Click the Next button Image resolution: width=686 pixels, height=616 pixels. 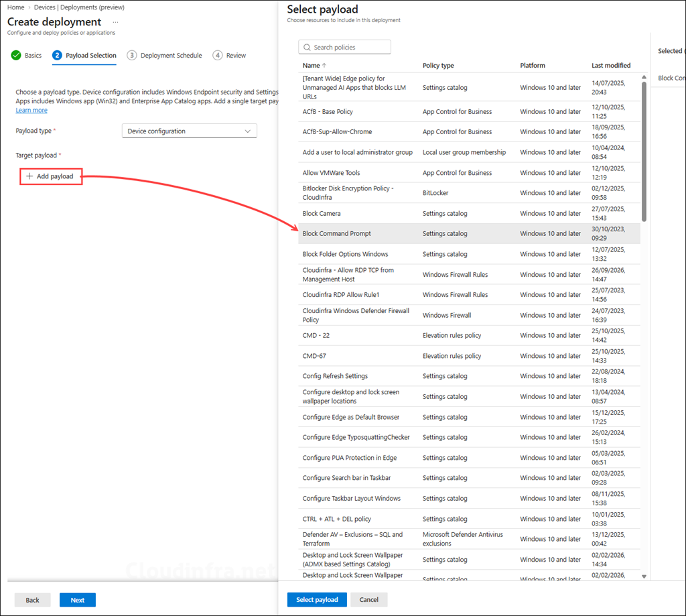(x=78, y=600)
